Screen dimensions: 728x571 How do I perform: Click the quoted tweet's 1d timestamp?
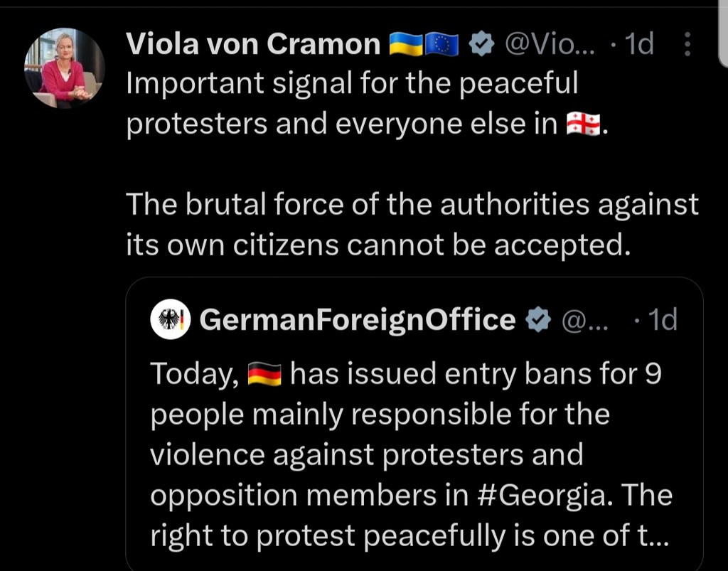coord(661,321)
